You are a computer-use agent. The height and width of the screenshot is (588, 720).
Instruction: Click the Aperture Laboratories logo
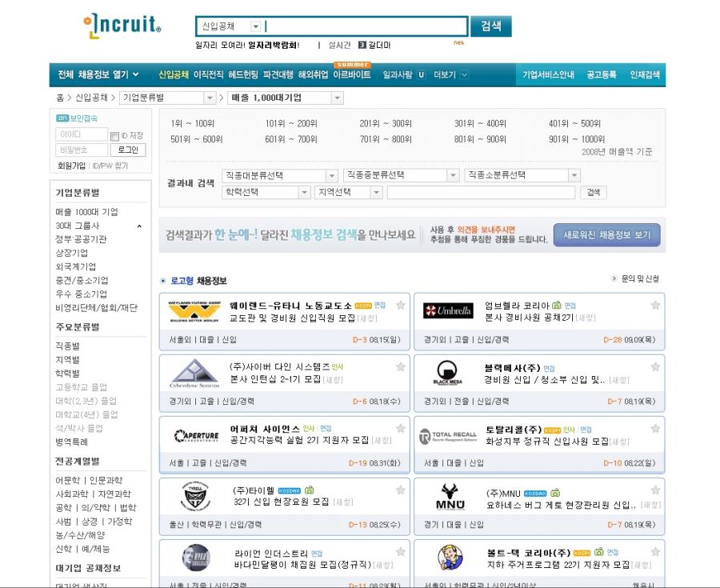click(x=196, y=436)
